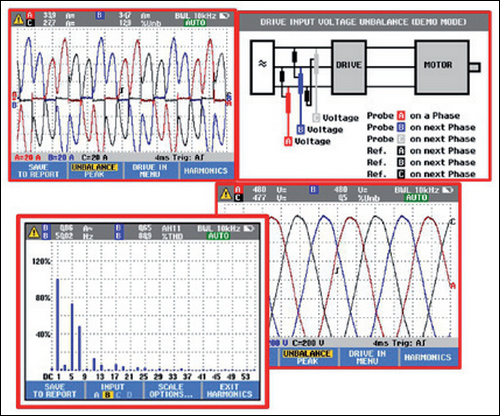Click the battery icon on harmonics screen

click(x=248, y=228)
